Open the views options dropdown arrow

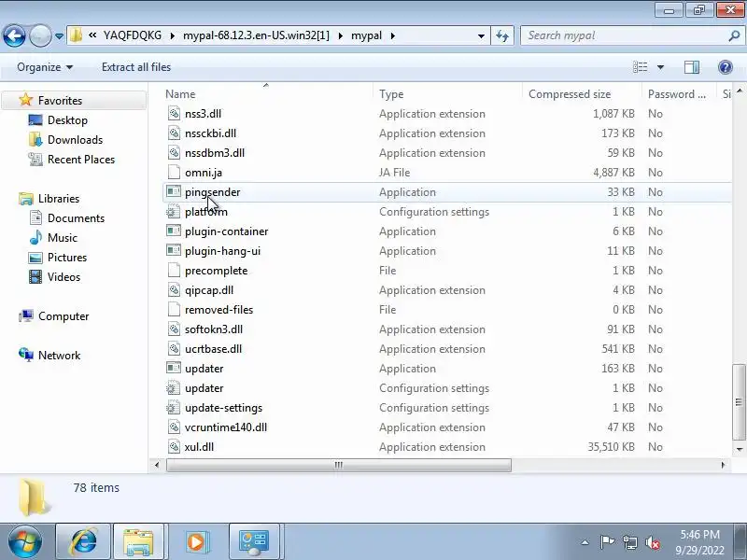pyautogui.click(x=660, y=67)
